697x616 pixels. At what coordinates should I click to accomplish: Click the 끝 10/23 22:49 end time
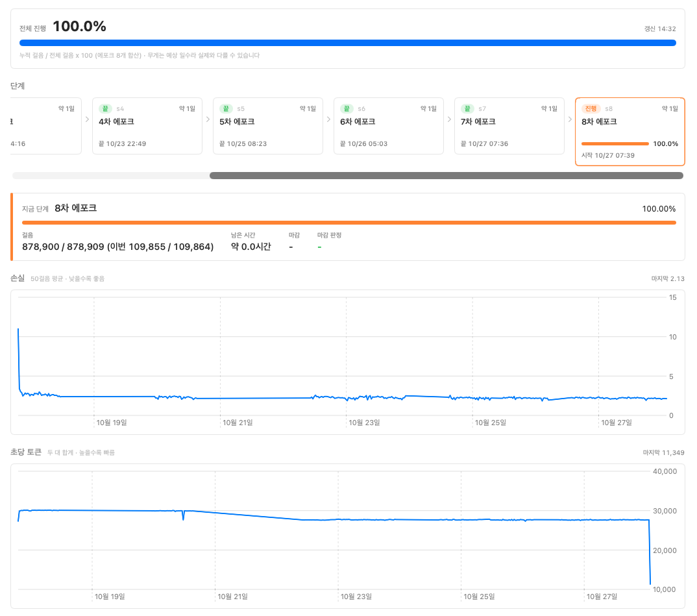[x=122, y=143]
